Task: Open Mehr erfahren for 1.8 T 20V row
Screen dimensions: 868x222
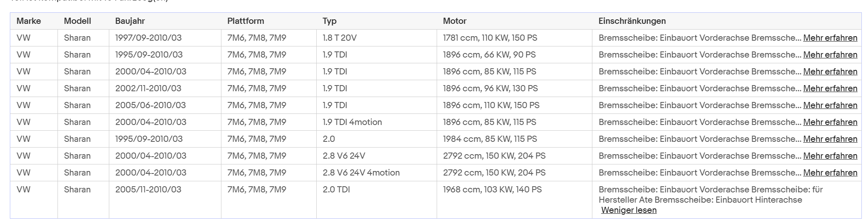Action: pos(830,38)
